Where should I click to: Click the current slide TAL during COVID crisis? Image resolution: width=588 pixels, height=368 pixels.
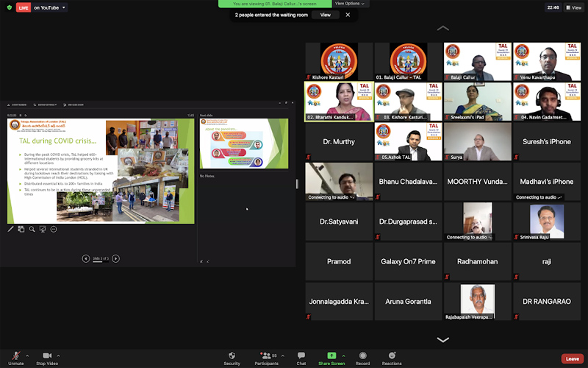pos(101,171)
